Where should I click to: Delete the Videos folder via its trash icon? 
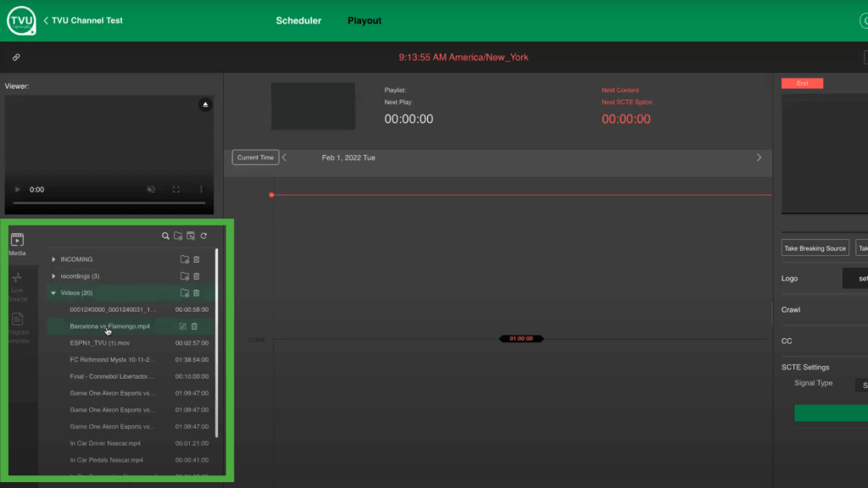[x=196, y=292]
